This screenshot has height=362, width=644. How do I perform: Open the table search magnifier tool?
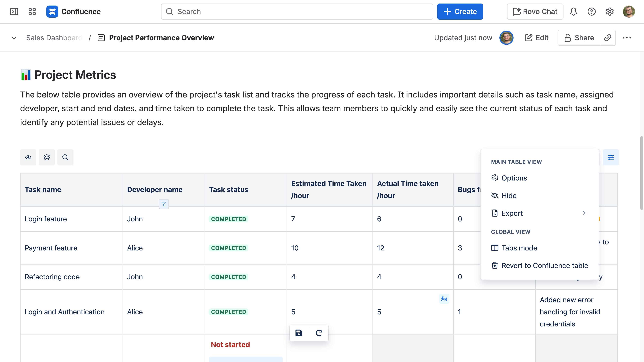pos(65,157)
